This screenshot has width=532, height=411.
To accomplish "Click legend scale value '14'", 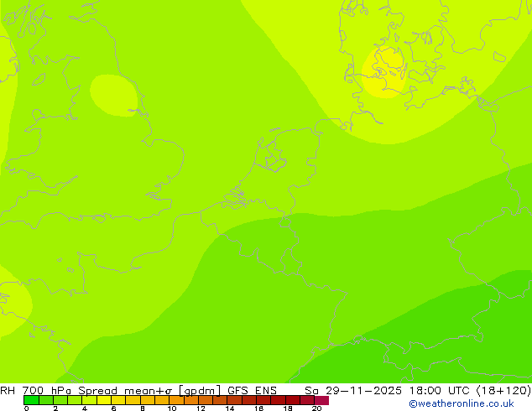I will [x=230, y=408].
